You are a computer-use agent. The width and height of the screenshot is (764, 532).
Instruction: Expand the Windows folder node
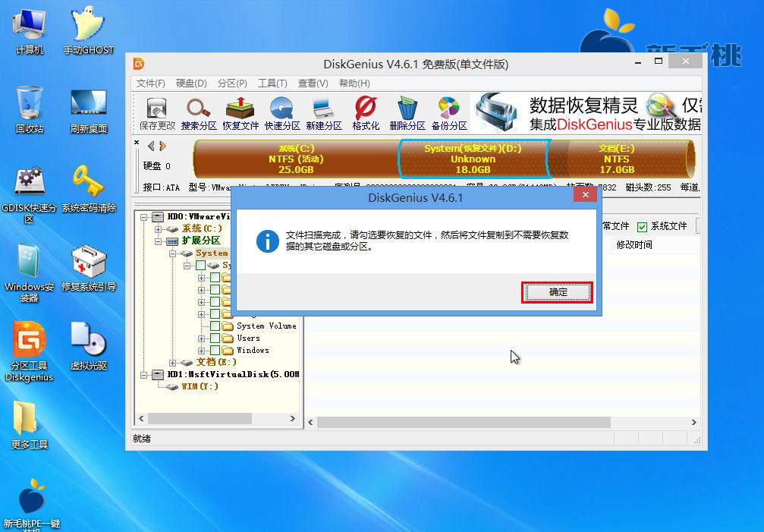tap(201, 351)
